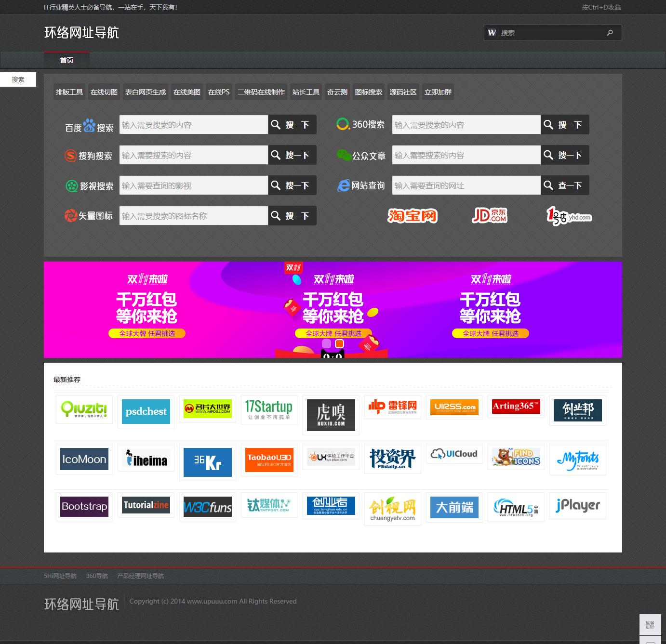
Task: Open the 双11 千万红包 banner ad
Action: [x=333, y=310]
